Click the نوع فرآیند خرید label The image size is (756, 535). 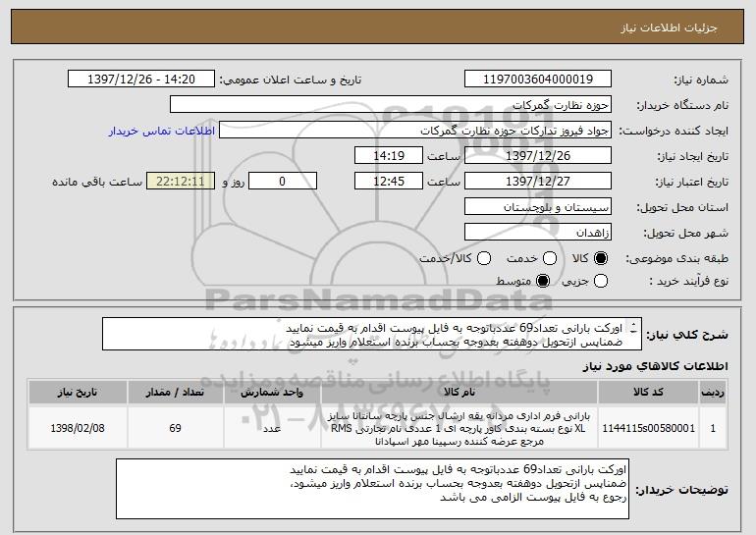click(x=689, y=281)
